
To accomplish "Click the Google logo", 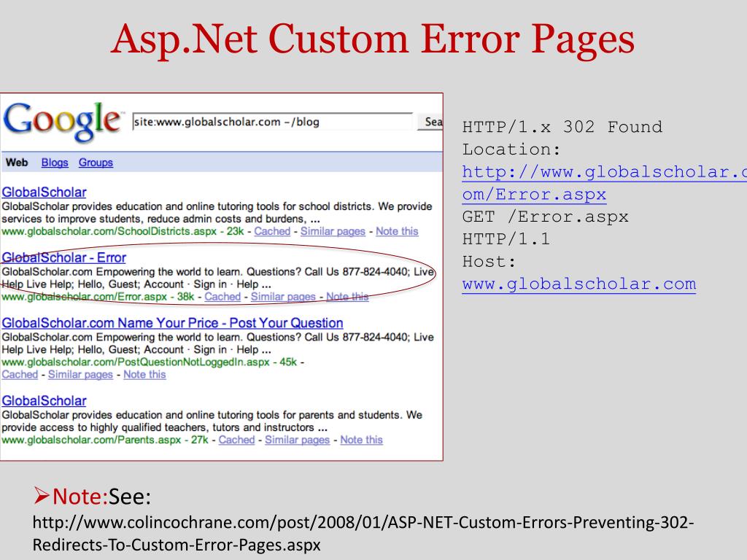I will (x=63, y=122).
